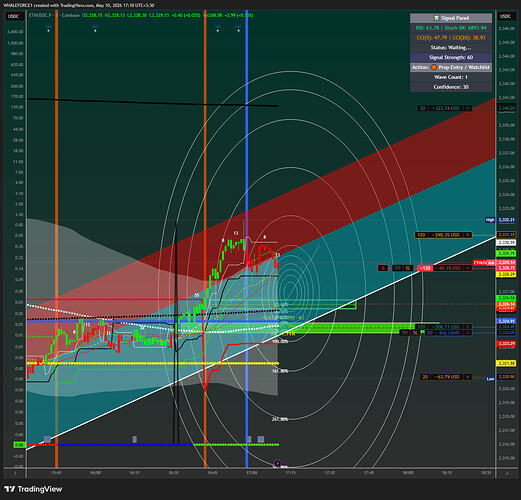Click the top 20 order label at +325.74 USD

point(422,108)
